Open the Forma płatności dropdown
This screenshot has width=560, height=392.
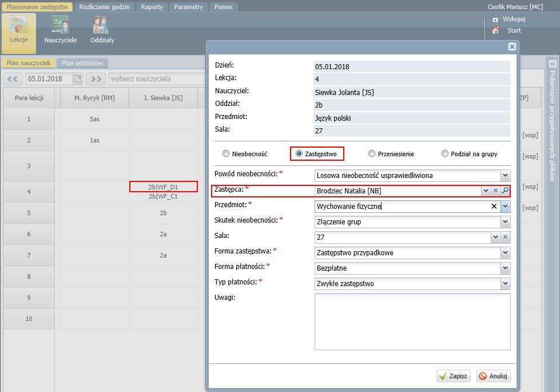(505, 268)
